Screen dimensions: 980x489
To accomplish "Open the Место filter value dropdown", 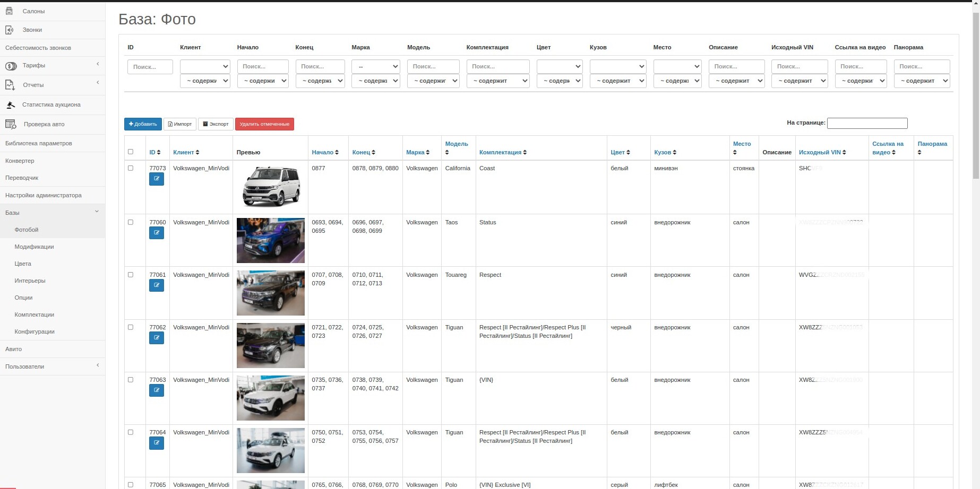I will 677,66.
